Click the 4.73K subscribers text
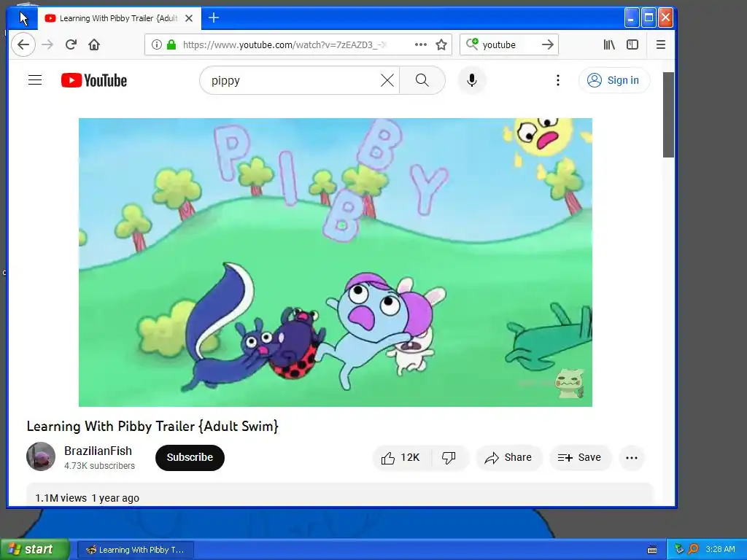The height and width of the screenshot is (560, 747). tap(99, 466)
